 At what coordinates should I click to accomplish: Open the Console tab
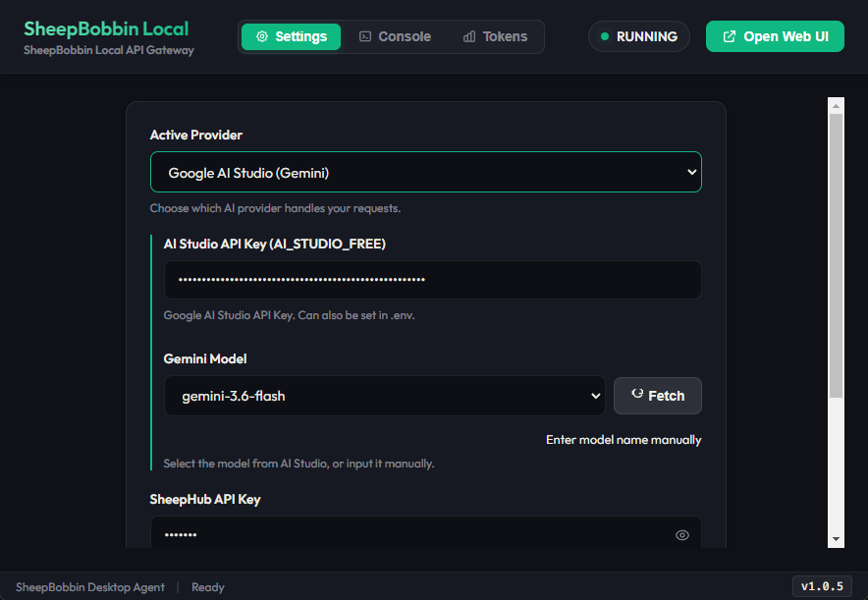(396, 36)
